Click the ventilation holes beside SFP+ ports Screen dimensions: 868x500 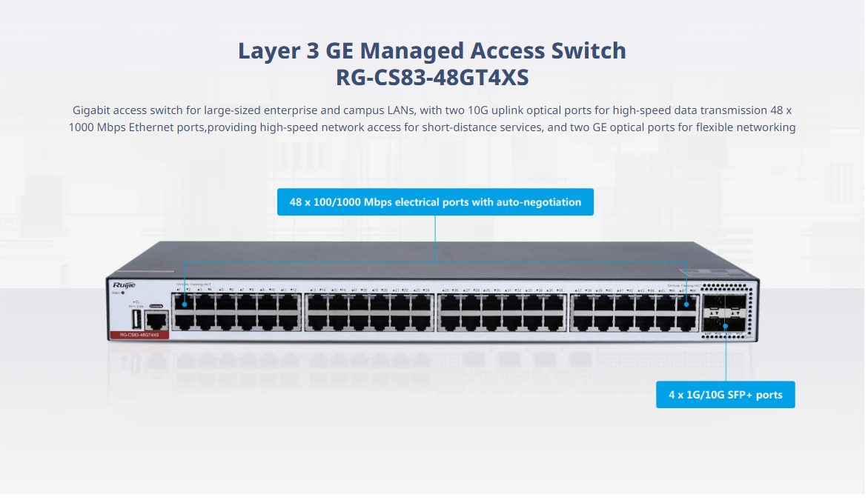coord(751,310)
